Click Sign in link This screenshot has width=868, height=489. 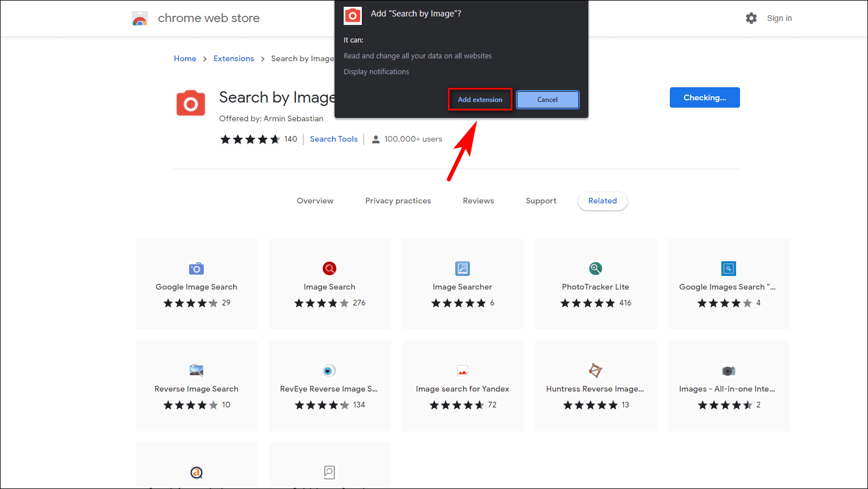point(779,18)
